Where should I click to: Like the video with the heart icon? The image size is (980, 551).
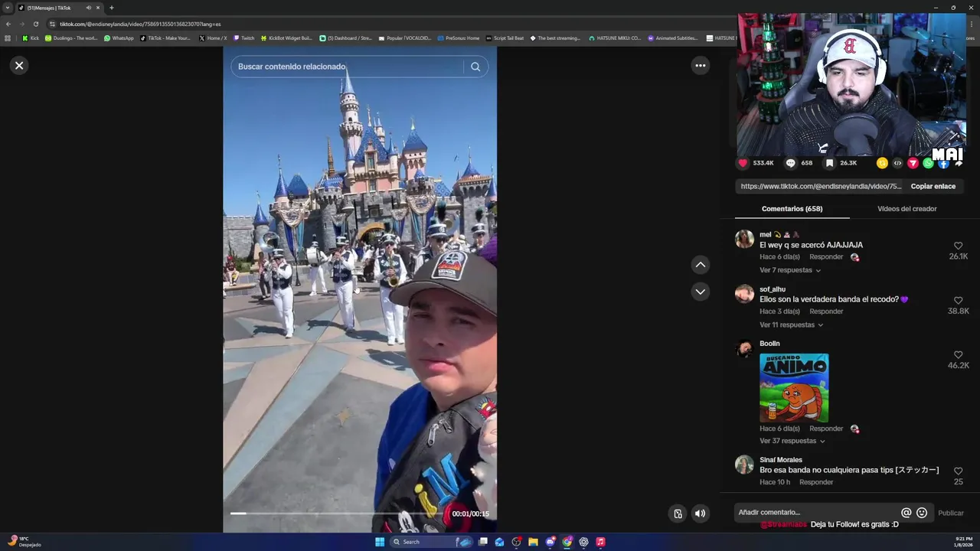point(743,163)
